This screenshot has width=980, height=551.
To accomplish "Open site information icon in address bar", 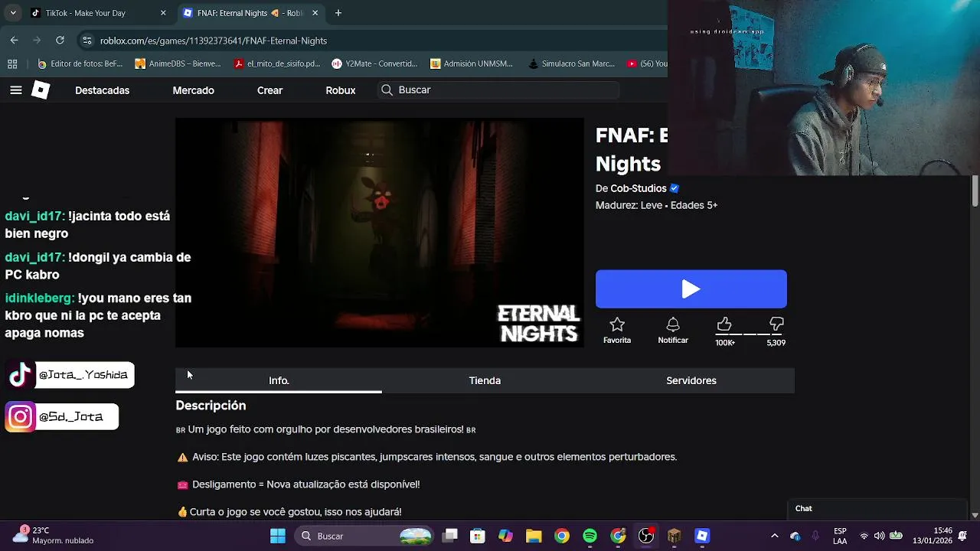I will coord(87,41).
